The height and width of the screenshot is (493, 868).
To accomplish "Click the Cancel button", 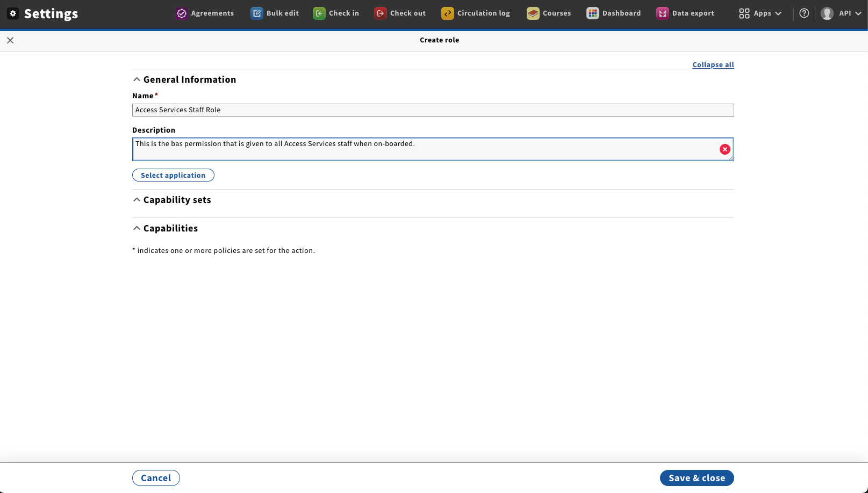I will (x=156, y=478).
